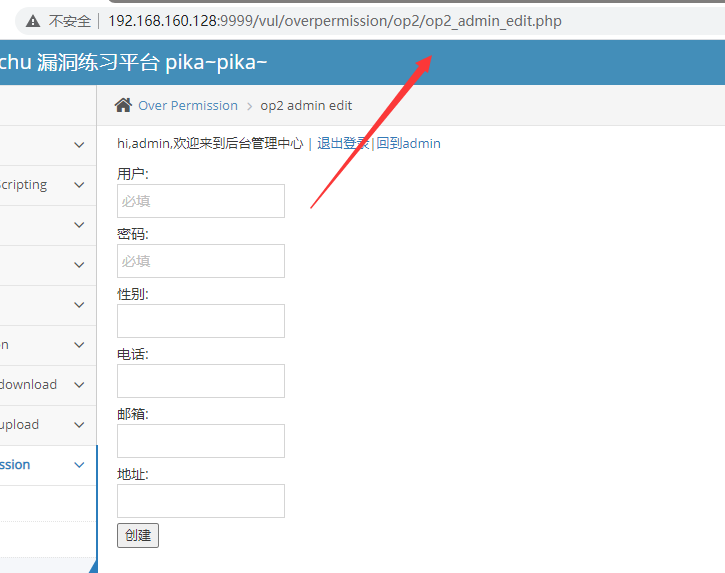This screenshot has width=725, height=573.
Task: Open the Scripting sidebar menu item
Action: (48, 185)
